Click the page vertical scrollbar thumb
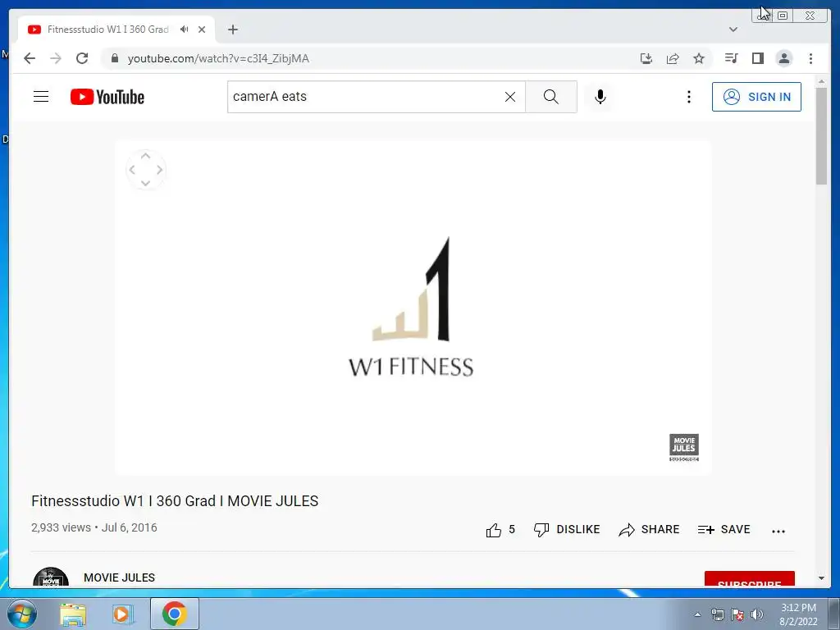This screenshot has height=630, width=840. coord(821,136)
